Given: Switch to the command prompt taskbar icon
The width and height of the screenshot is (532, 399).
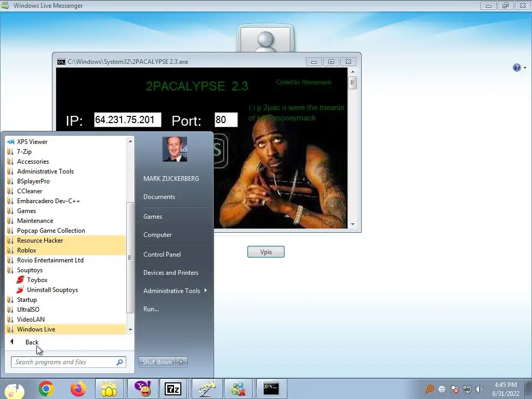Looking at the screenshot, I should click(271, 389).
